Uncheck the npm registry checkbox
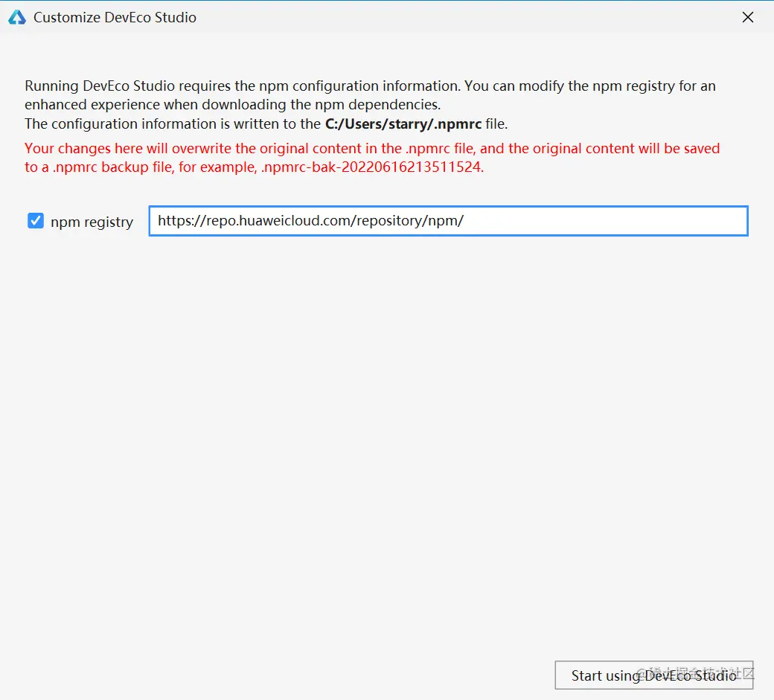774x700 pixels. coord(36,220)
